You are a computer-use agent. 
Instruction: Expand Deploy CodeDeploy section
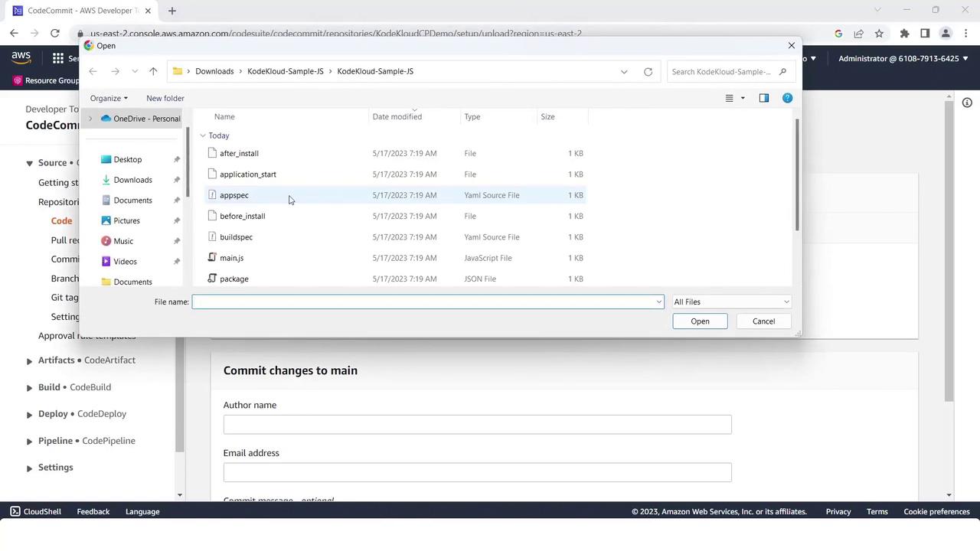click(29, 415)
